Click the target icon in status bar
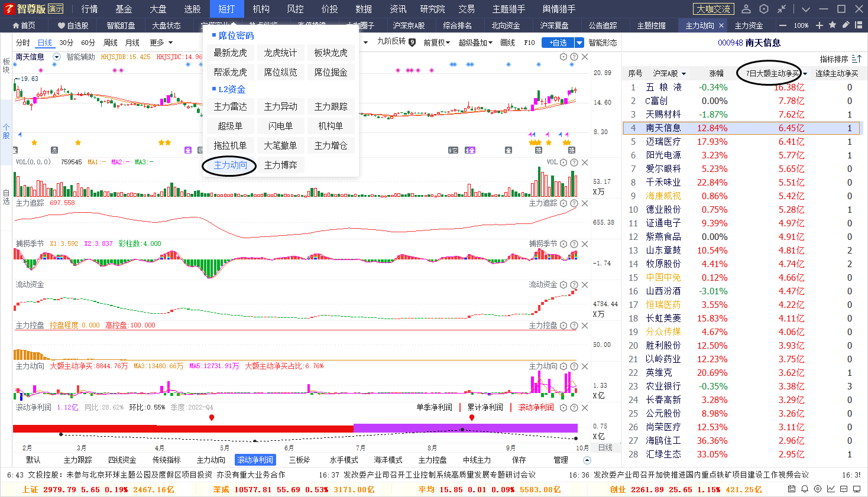Image resolution: width=868 pixels, height=497 pixels. pyautogui.click(x=818, y=489)
